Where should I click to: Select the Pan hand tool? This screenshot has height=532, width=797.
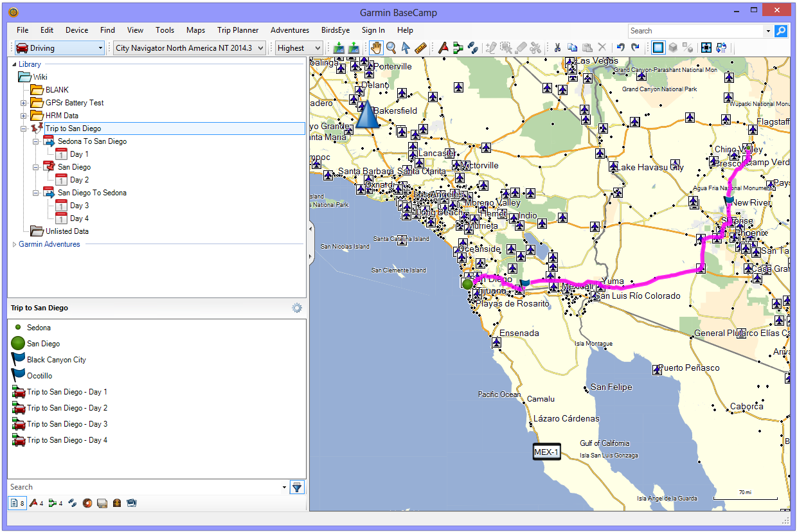(376, 48)
